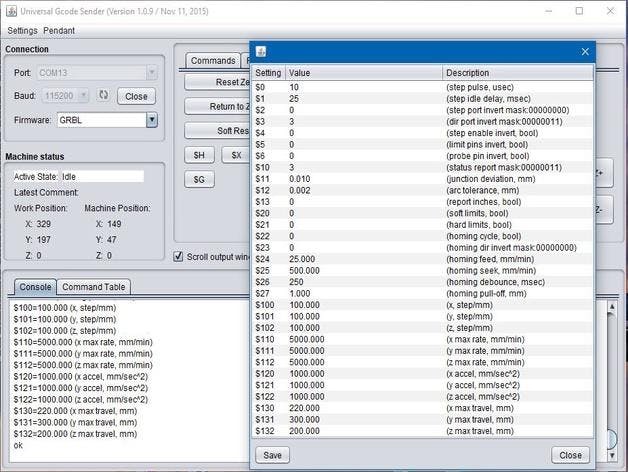This screenshot has width=628, height=472.
Task: Close the GRBL settings dialog with X
Action: pos(585,52)
